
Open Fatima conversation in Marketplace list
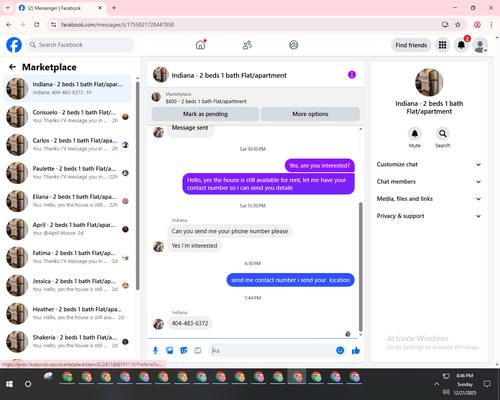coord(67,257)
